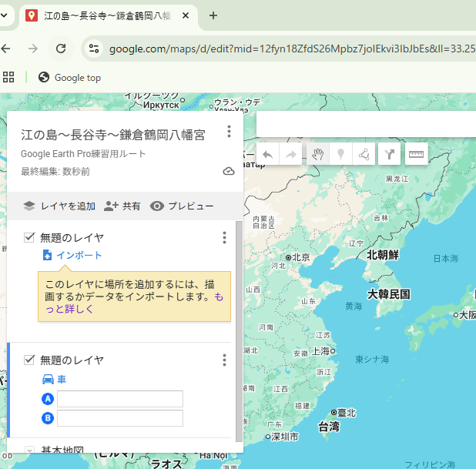Click the Redo arrow in map toolbar
The width and height of the screenshot is (476, 469).
click(291, 154)
